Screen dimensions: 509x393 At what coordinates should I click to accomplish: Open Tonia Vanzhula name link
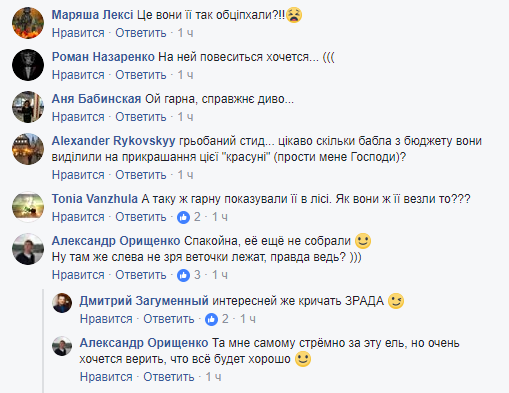pyautogui.click(x=95, y=199)
